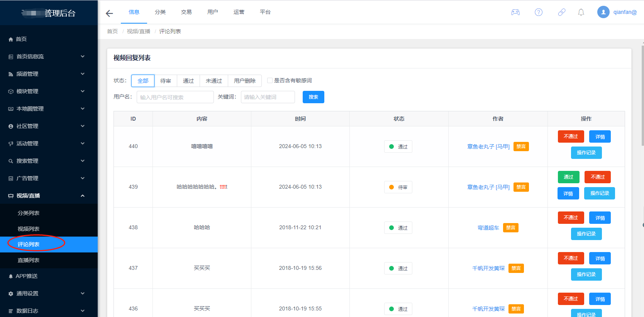Click the page vertical scrollbar
Image resolution: width=644 pixels, height=317 pixels.
tap(642, 97)
